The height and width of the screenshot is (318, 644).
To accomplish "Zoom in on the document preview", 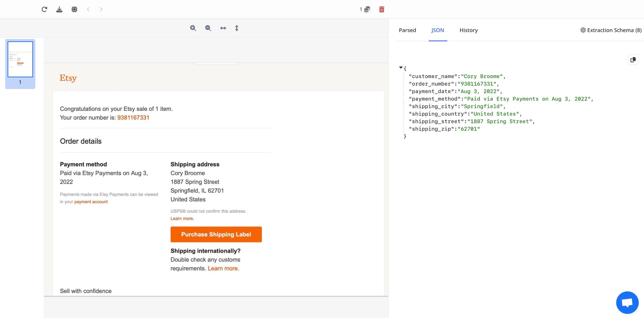I will (193, 28).
